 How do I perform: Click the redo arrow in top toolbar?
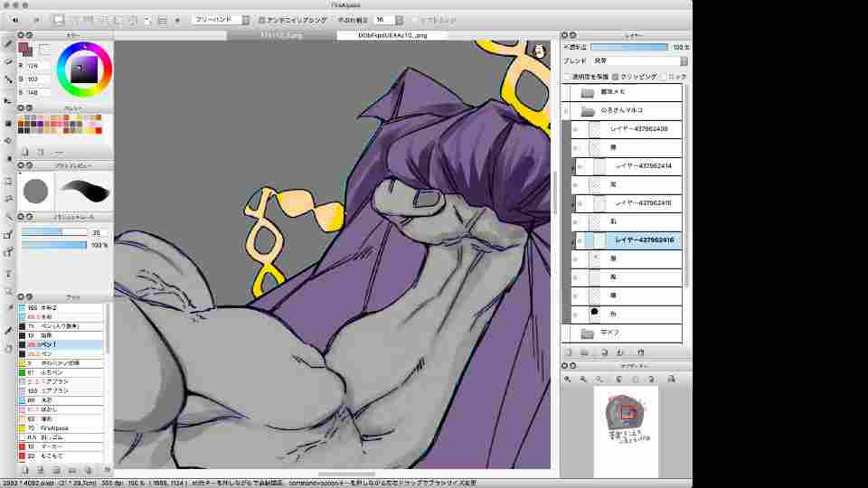pos(36,20)
